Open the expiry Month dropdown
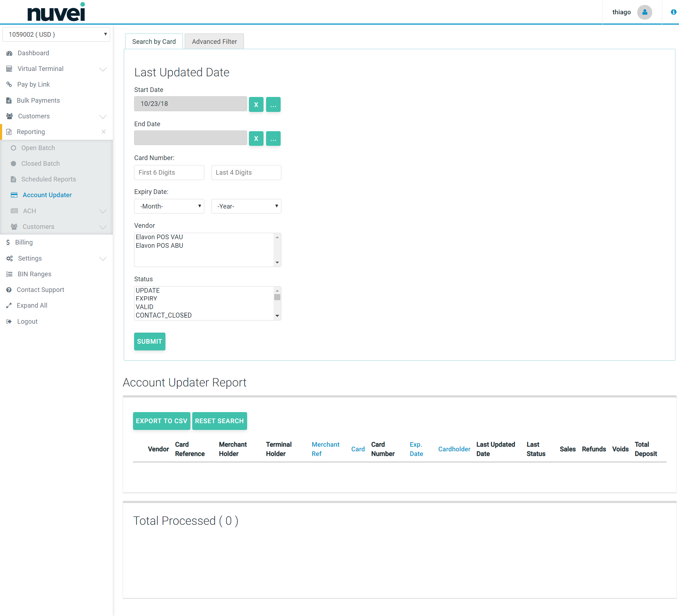This screenshot has width=679, height=616. (169, 206)
